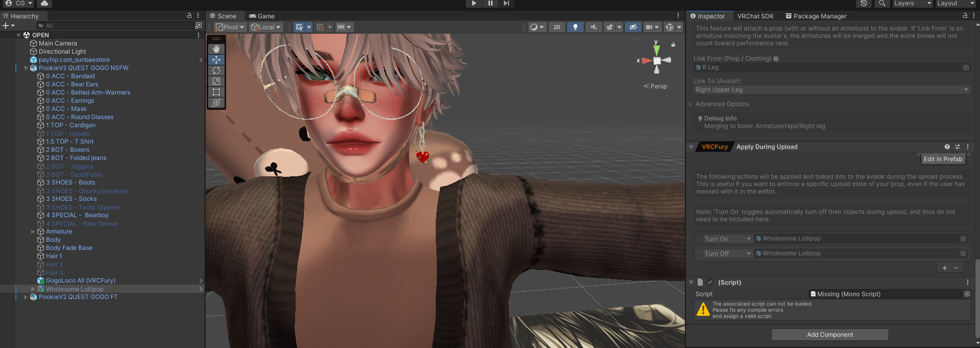Open VRCFury component preset settings icon
The width and height of the screenshot is (980, 348).
pos(957,147)
